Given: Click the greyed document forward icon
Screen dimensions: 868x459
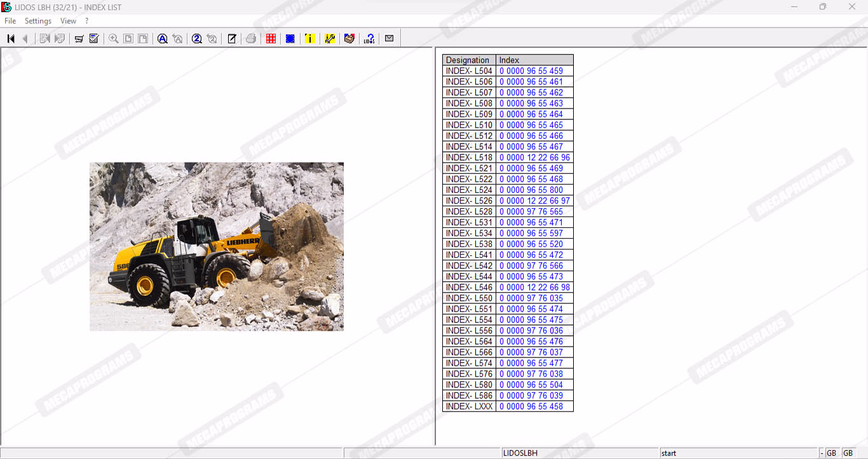Looking at the screenshot, I should coord(60,39).
